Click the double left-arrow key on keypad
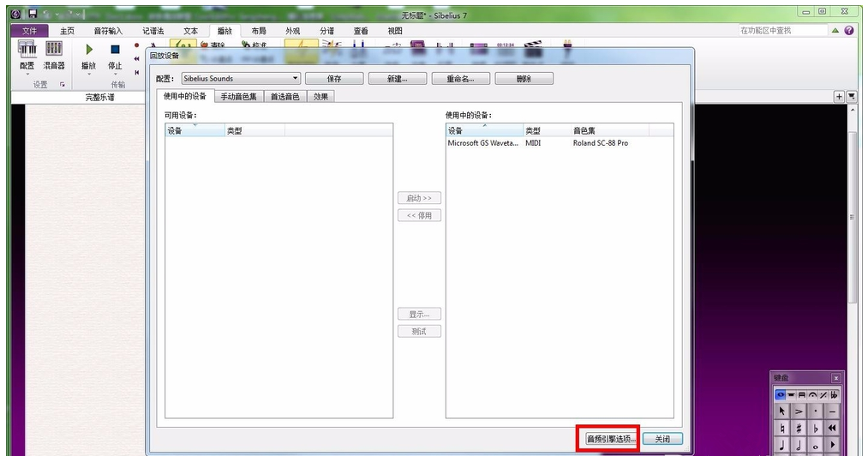This screenshot has width=868, height=456. [x=832, y=429]
